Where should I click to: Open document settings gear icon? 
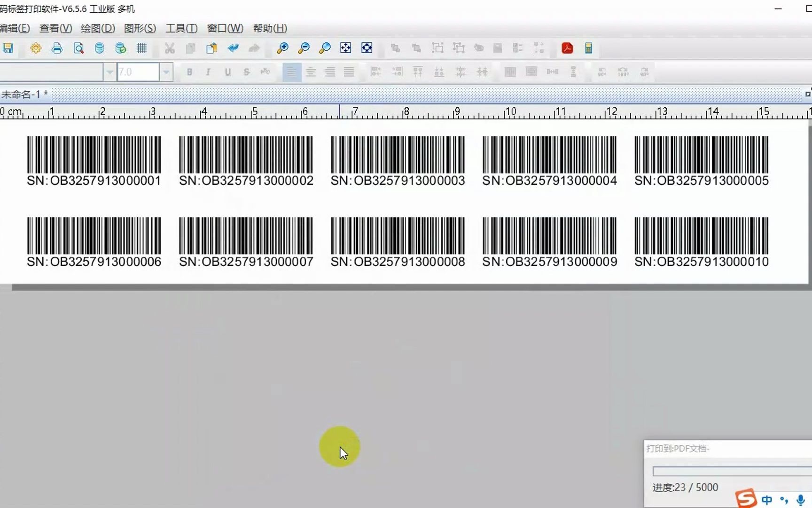[36, 48]
